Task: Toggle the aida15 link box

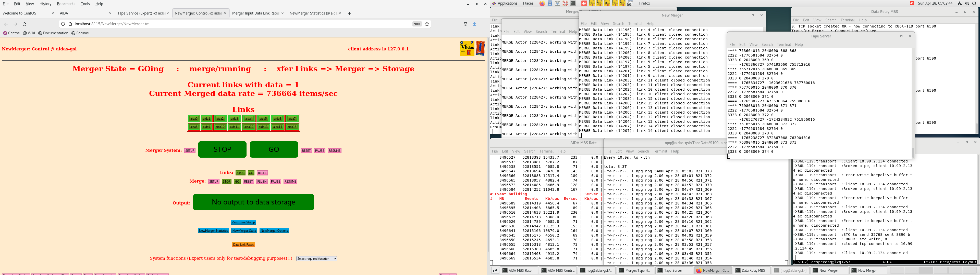Action: coord(292,127)
